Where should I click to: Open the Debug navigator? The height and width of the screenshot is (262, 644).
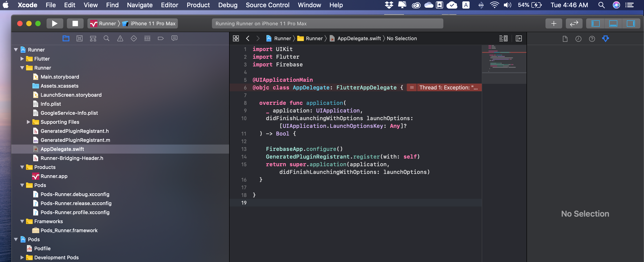(147, 38)
